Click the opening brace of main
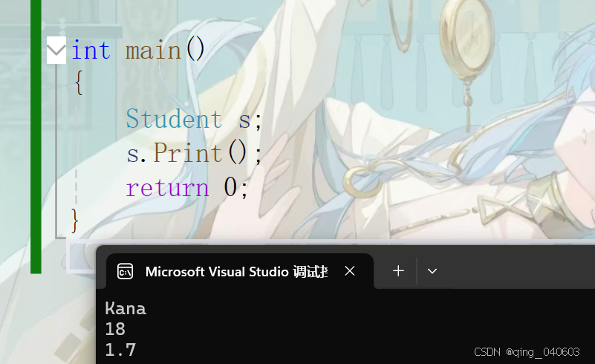This screenshot has height=364, width=595. [x=79, y=82]
